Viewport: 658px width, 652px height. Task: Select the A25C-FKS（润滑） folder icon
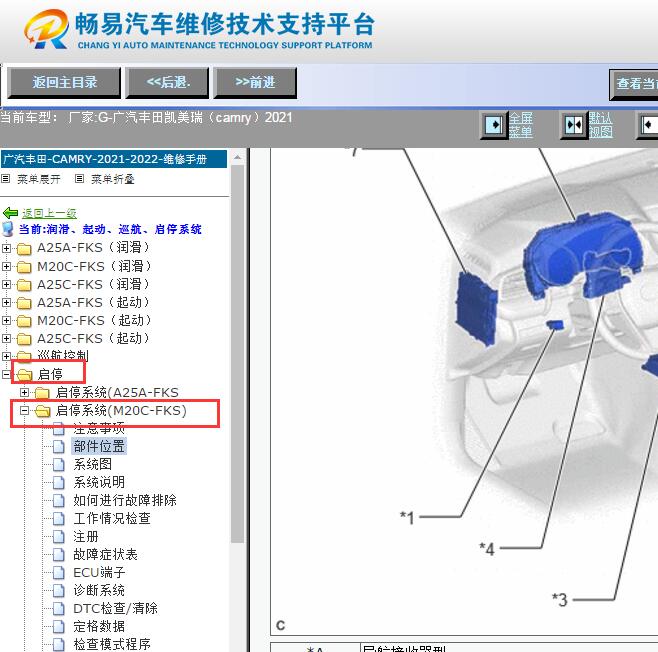24,285
